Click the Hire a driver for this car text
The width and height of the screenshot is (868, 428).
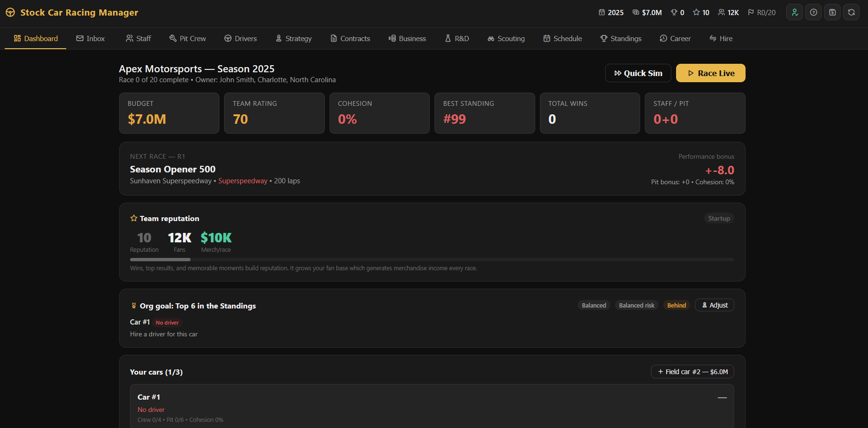[164, 334]
